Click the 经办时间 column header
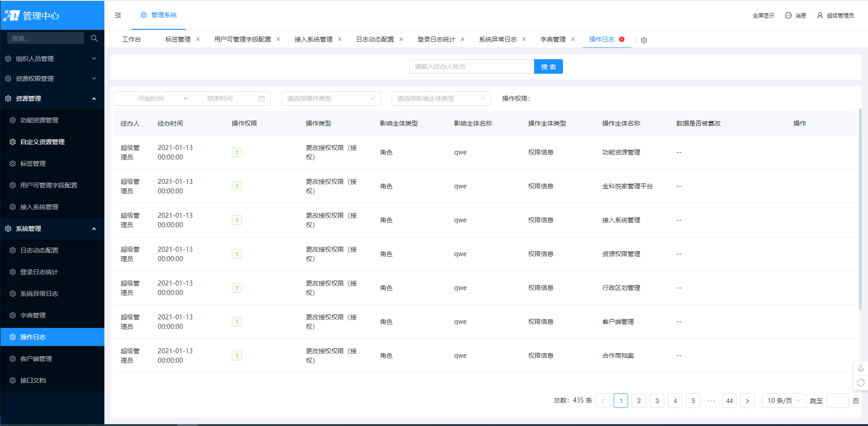This screenshot has width=868, height=426. click(x=170, y=123)
